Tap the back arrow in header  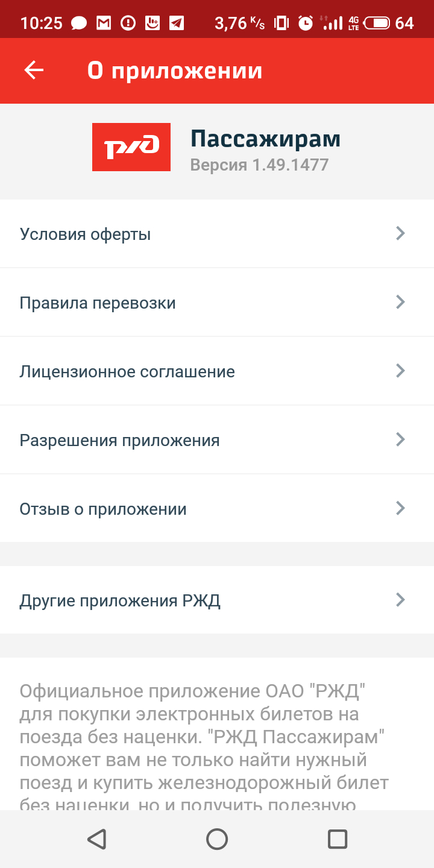(34, 71)
